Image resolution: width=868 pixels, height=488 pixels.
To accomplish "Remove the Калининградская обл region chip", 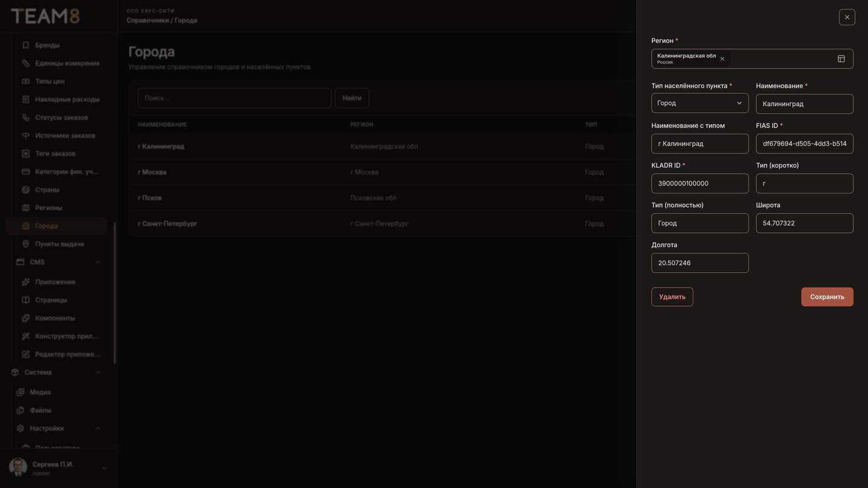I will point(722,59).
